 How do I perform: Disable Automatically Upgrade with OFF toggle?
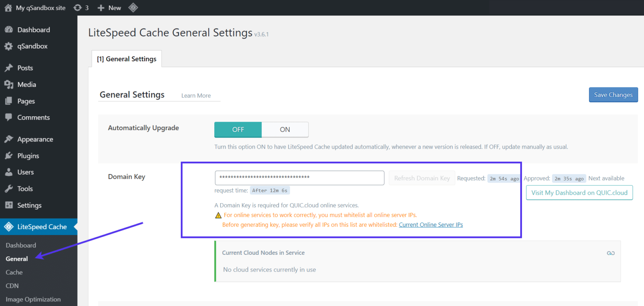pyautogui.click(x=238, y=130)
